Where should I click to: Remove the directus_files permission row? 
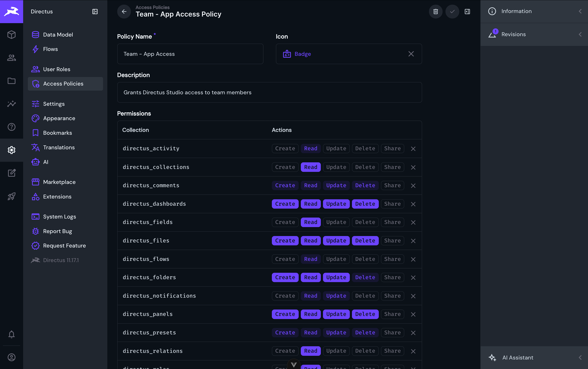tap(413, 241)
